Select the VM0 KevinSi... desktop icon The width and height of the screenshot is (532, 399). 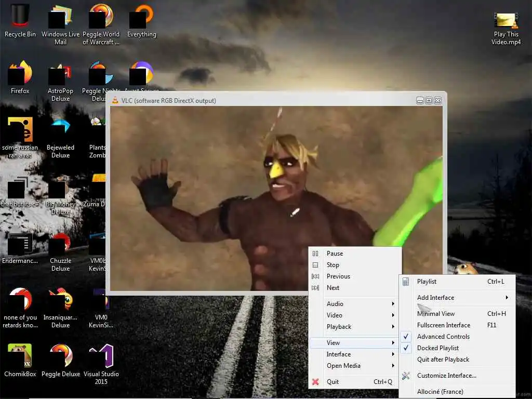[101, 308]
